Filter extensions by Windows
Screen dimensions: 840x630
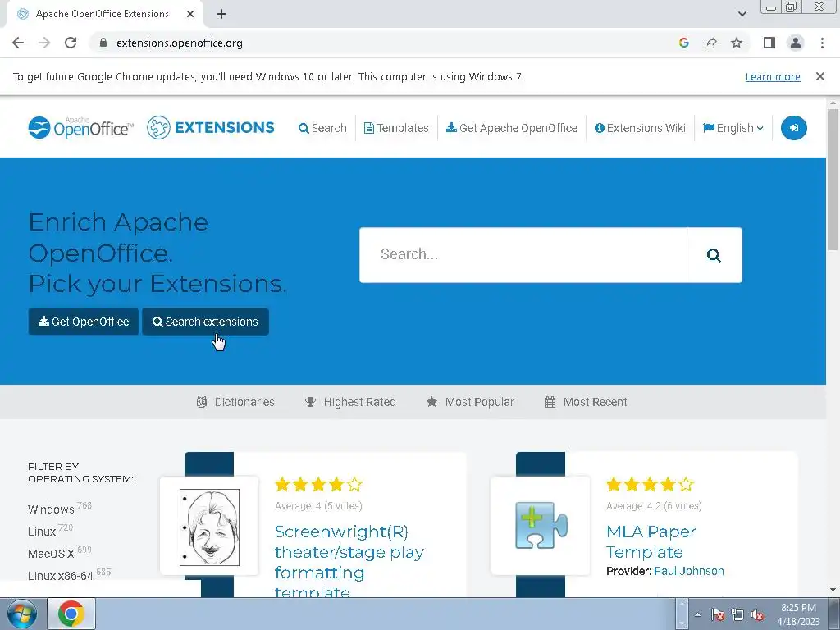(51, 509)
